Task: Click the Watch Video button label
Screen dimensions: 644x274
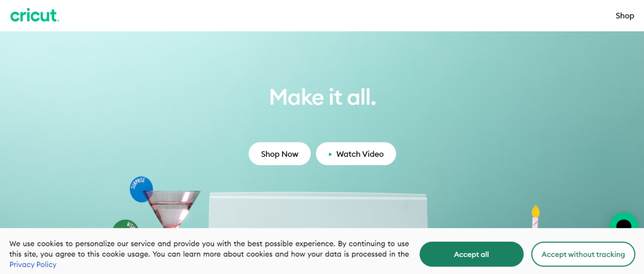Action: click(360, 154)
